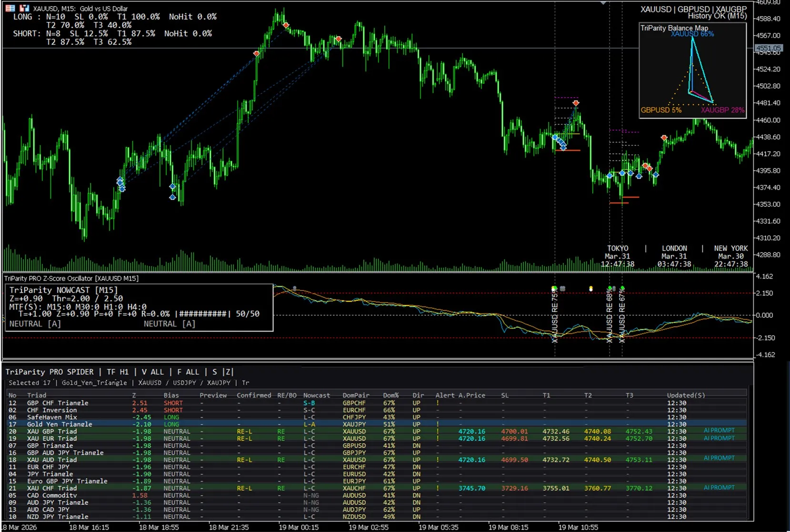Select the CAD Commodity row
The height and width of the screenshot is (532, 790).
(376, 495)
